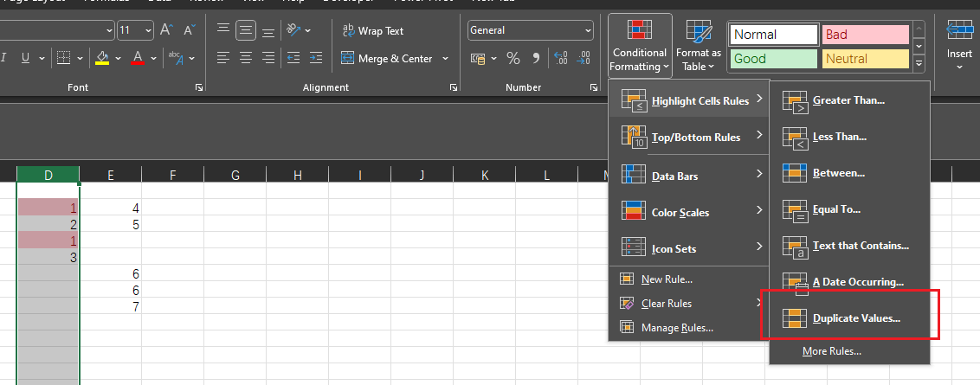Align text left in the Alignment group
The image size is (980, 385).
pos(223,58)
